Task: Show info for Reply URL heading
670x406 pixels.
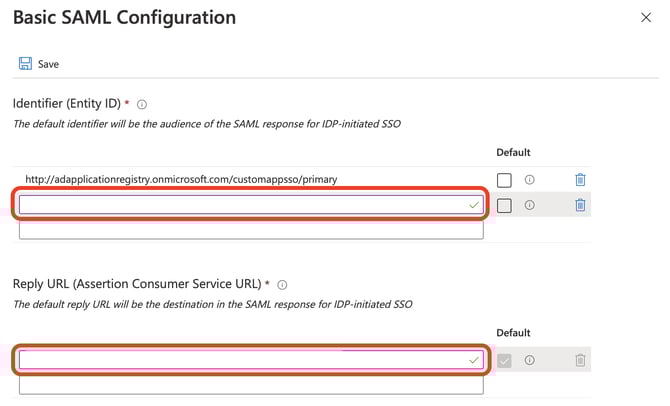Action: tap(283, 284)
